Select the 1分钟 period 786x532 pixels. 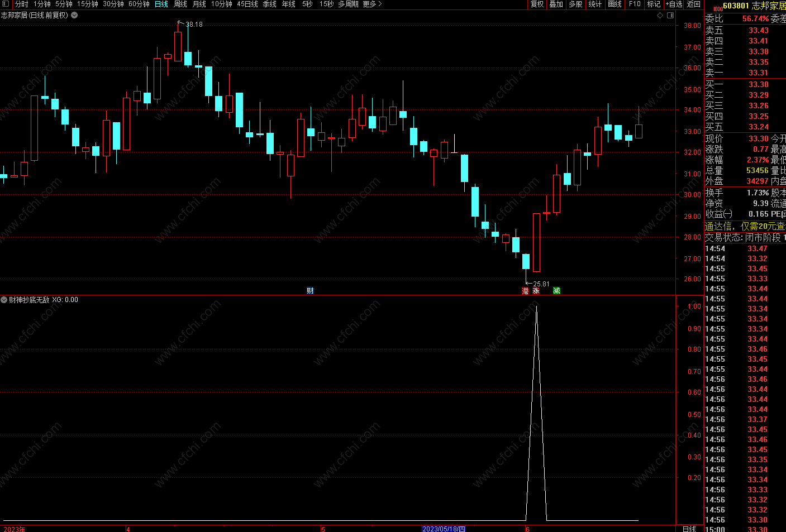pyautogui.click(x=42, y=4)
